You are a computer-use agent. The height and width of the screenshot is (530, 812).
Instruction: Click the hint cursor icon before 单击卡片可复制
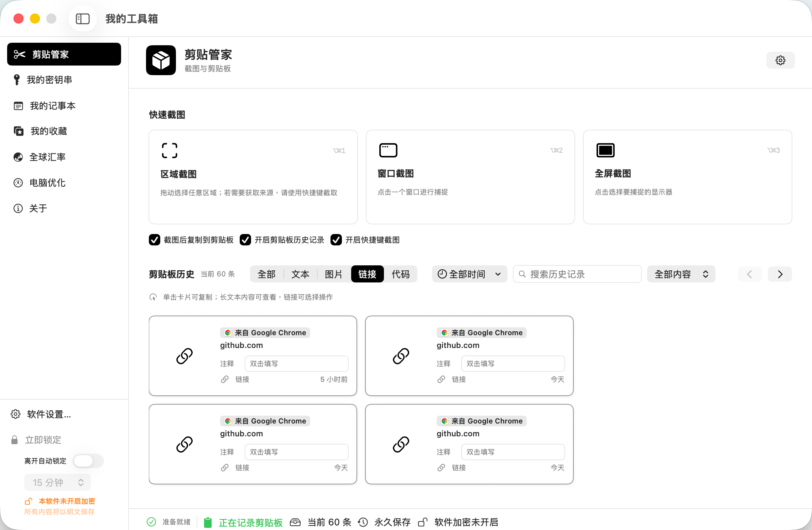point(153,297)
